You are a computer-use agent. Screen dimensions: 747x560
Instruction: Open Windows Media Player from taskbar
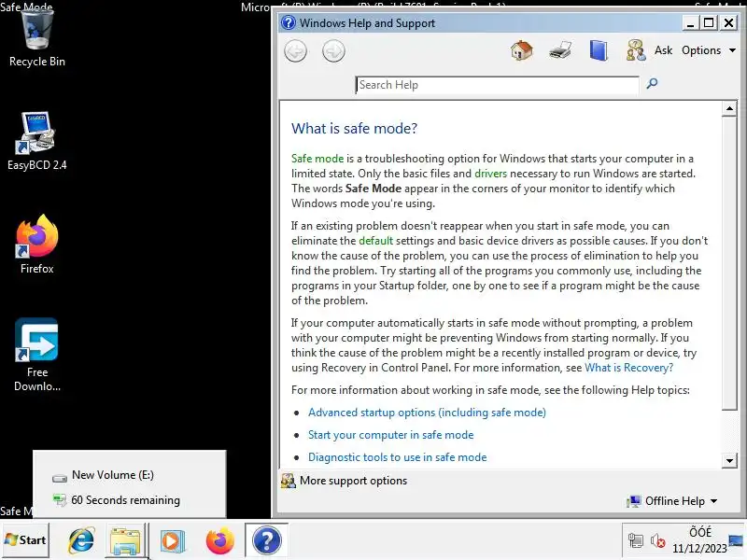(x=172, y=541)
